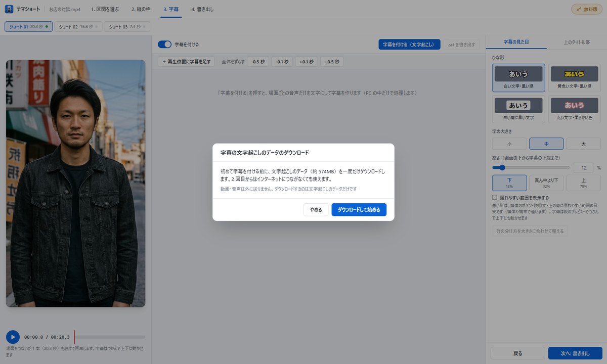The height and width of the screenshot is (364, 607).
Task: Select the 黄色い文字・黒い縁 template thumbnail
Action: [574, 78]
